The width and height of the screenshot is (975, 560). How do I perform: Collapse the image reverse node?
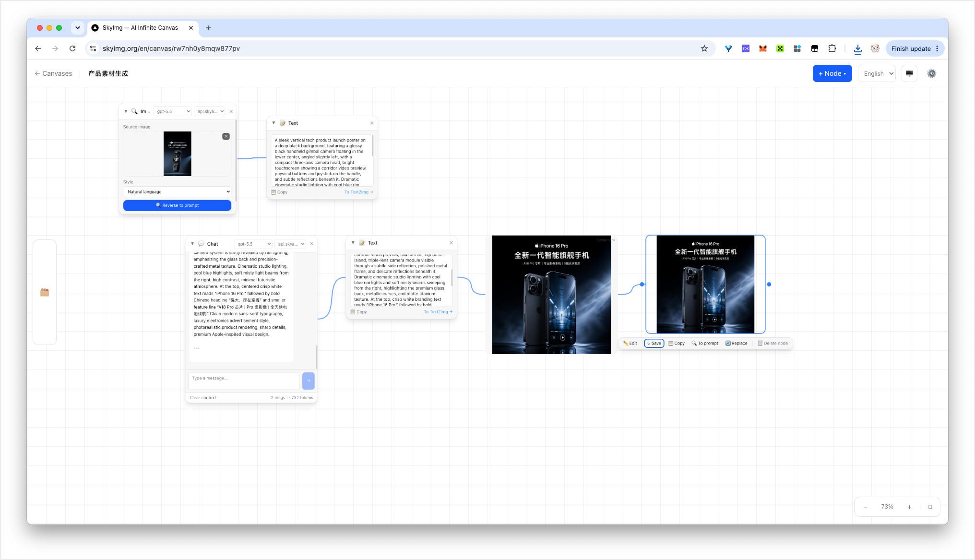pos(126,111)
